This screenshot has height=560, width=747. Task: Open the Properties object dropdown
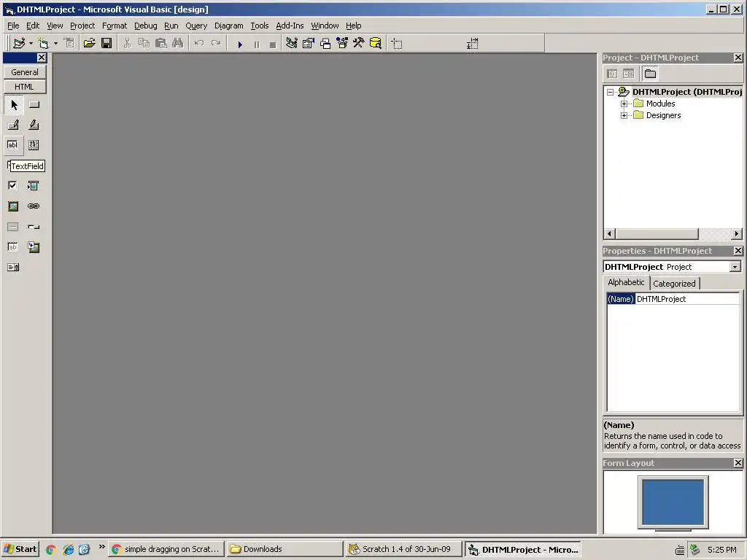(735, 267)
